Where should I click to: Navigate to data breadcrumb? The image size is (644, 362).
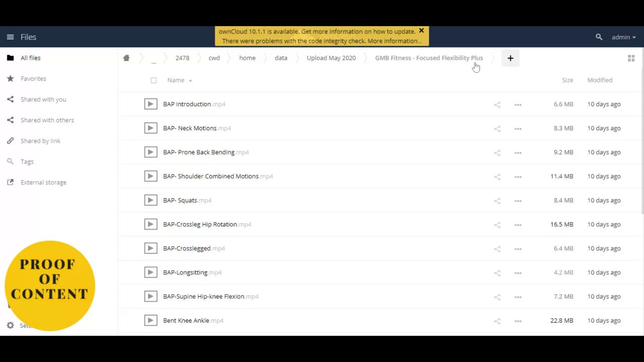coord(281,58)
